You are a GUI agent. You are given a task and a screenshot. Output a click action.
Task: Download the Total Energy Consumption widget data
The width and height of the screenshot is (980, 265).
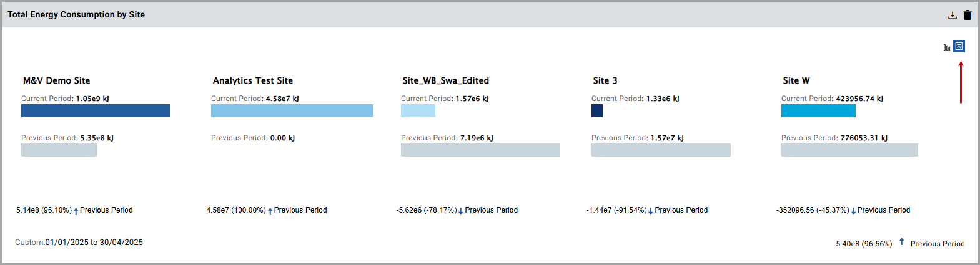click(x=952, y=15)
